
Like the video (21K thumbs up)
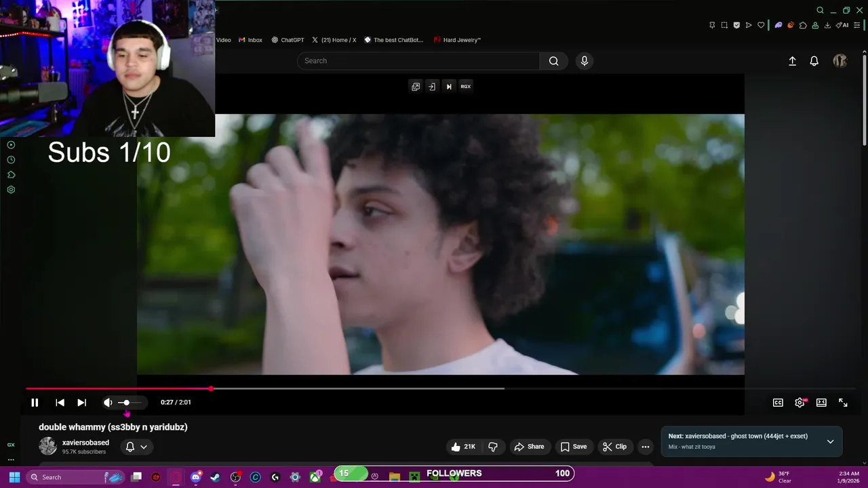[x=463, y=447]
